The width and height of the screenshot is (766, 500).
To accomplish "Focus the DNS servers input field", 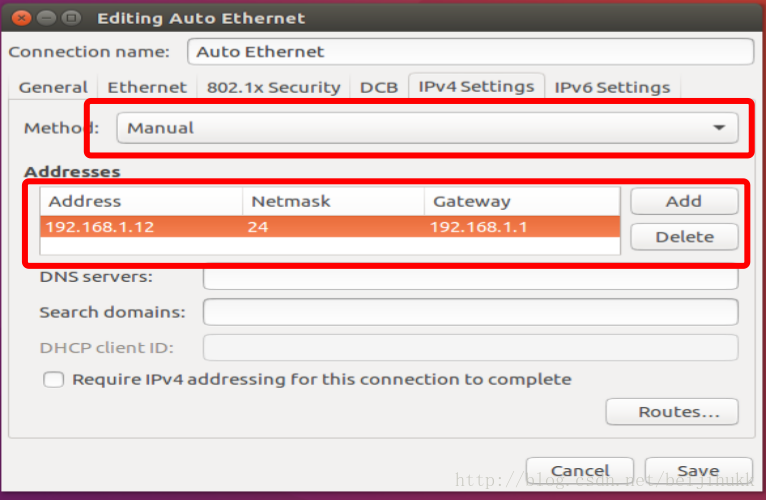I will pyautogui.click(x=470, y=277).
